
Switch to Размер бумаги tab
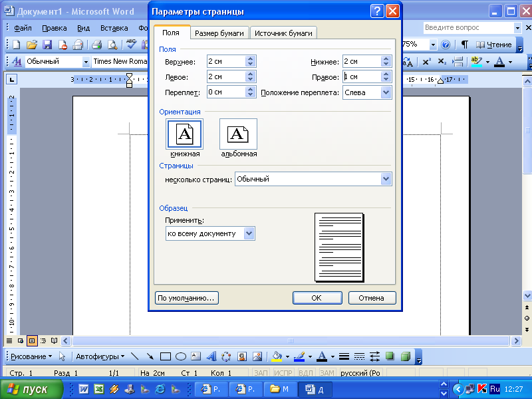pos(219,33)
